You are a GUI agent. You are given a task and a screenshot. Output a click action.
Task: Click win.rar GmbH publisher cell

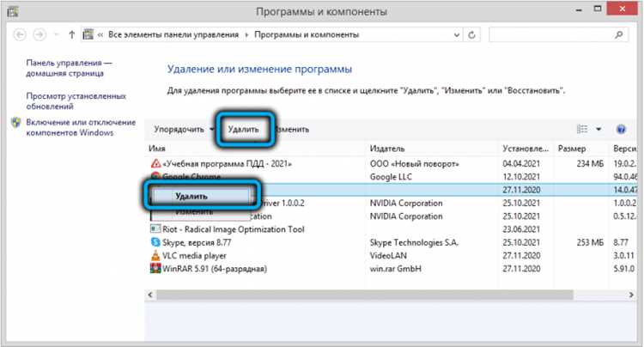click(x=396, y=269)
